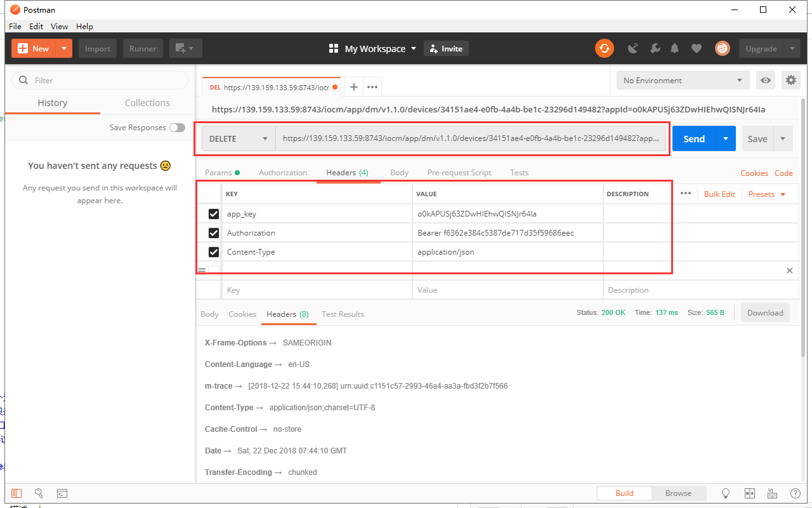The image size is (812, 508).
Task: Switch to Build mode
Action: 624,493
